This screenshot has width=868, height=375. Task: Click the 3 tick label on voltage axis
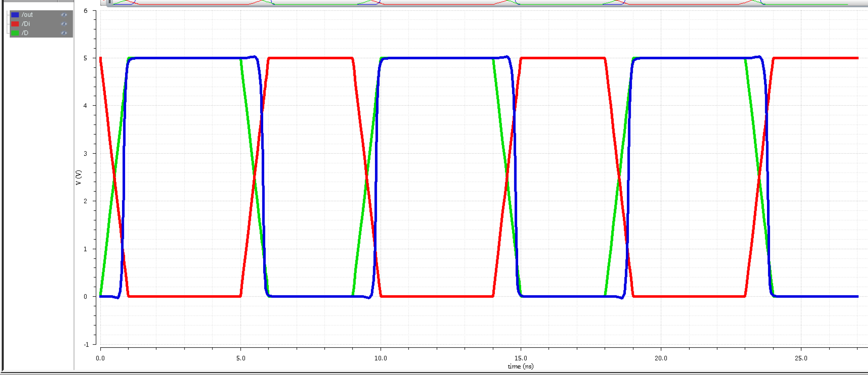[86, 154]
